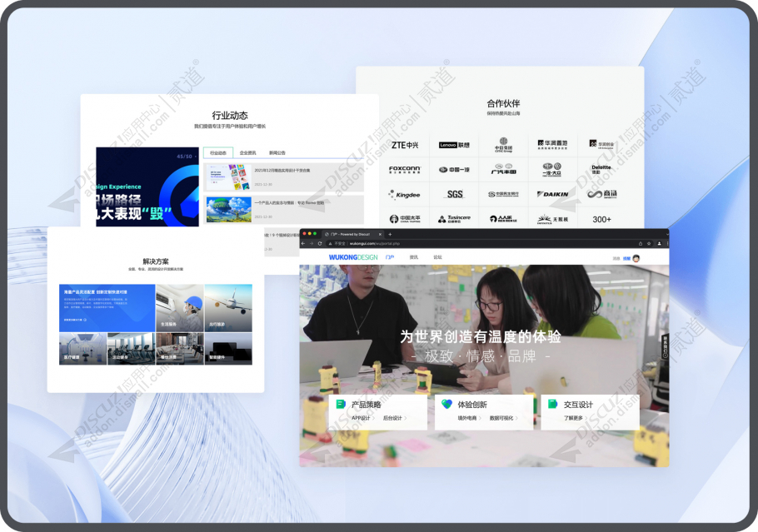
Task: Click the 产品策略 card icon
Action: pos(341,404)
